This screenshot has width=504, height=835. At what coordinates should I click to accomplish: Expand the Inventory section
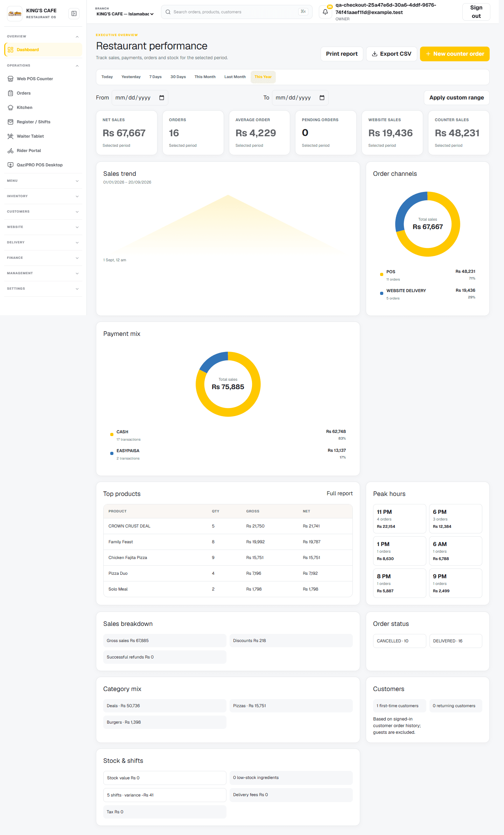pos(43,196)
